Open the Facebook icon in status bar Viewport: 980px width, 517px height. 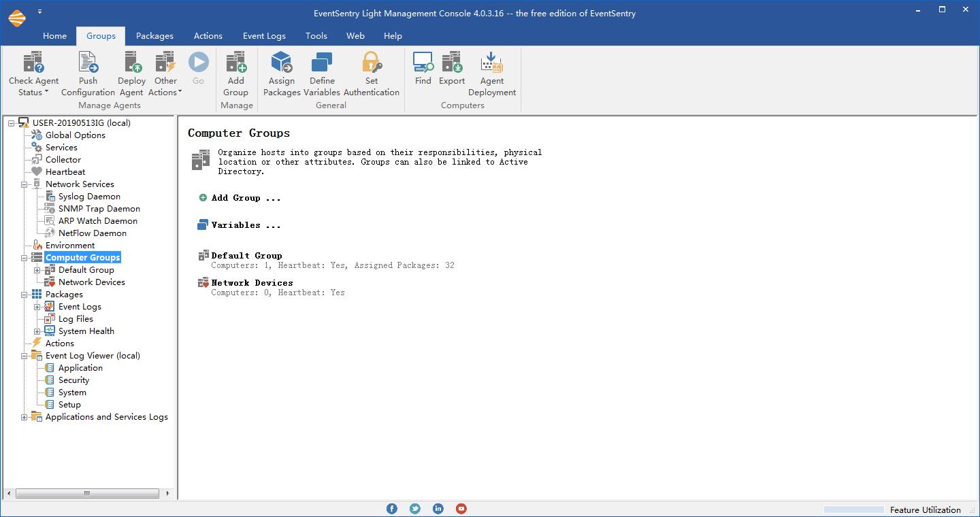point(392,509)
